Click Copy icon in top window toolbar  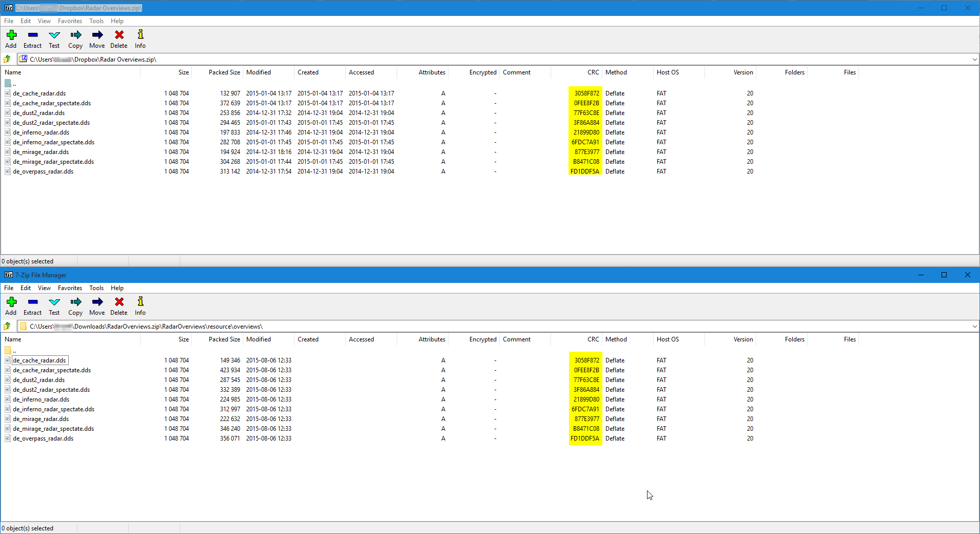click(76, 35)
